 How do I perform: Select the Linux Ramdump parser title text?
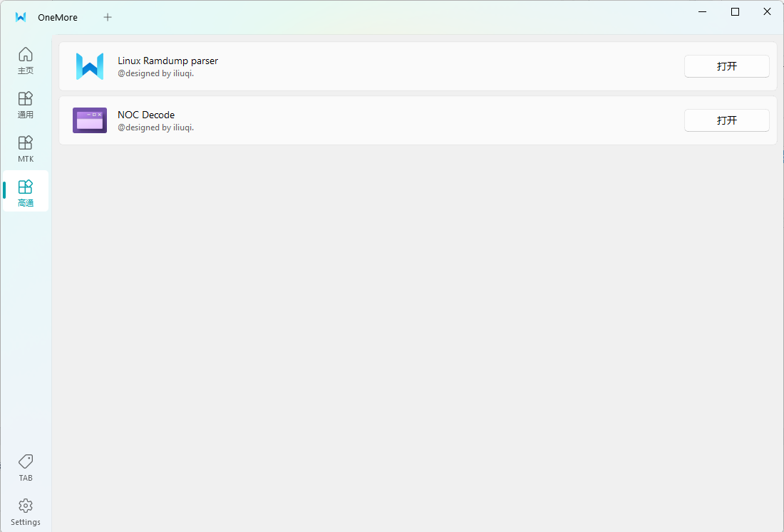pyautogui.click(x=167, y=61)
